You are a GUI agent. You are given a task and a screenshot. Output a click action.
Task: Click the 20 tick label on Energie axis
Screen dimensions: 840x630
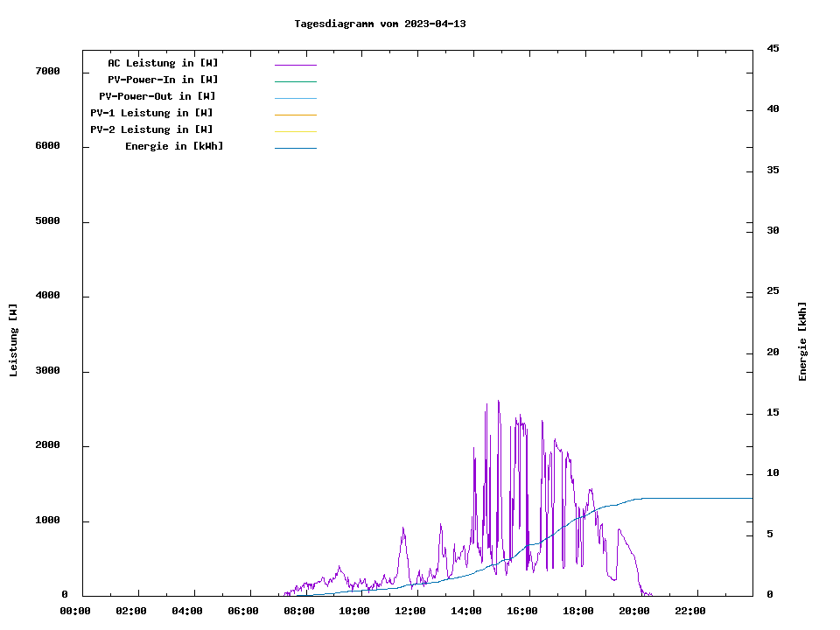773,353
